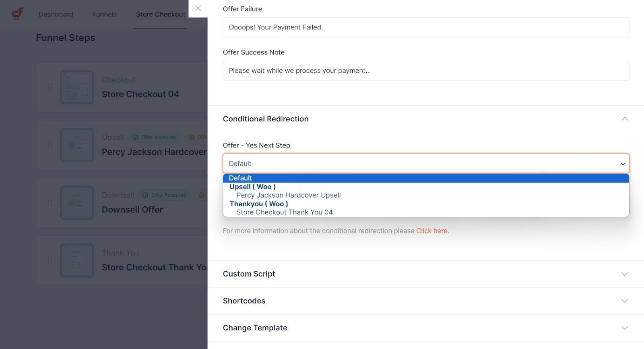Click the Upsell Offer Accepted badge
Screen dimensions: 644x349
click(155, 137)
